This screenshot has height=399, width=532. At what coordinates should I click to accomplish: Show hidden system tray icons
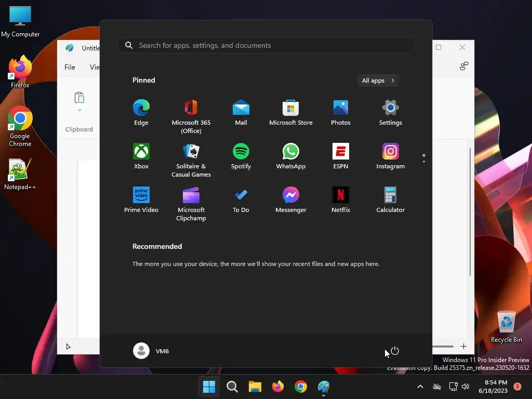point(420,387)
